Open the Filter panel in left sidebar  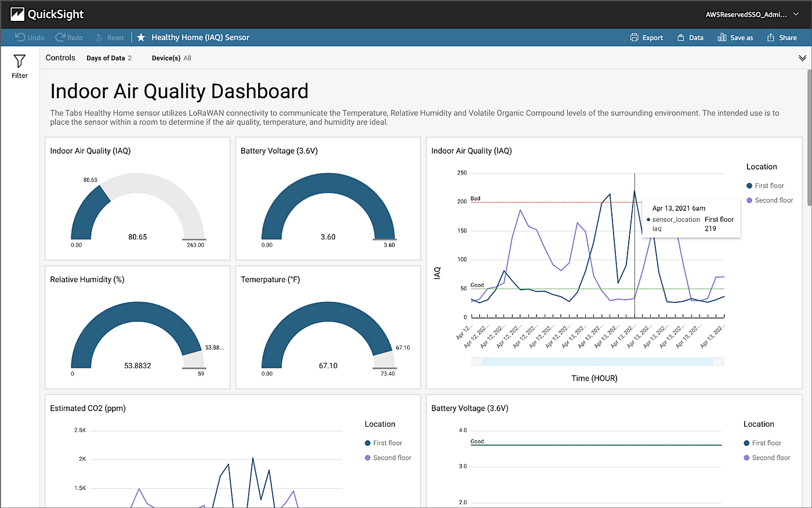tap(19, 64)
